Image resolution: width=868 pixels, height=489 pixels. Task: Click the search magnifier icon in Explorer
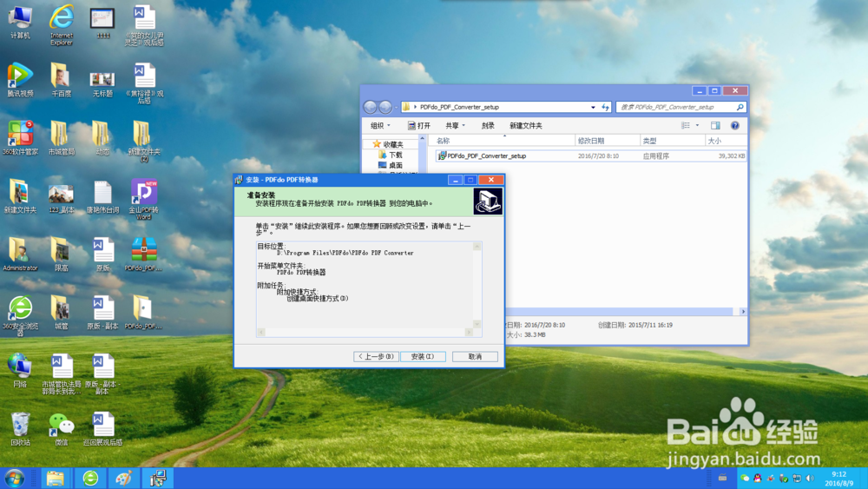pos(740,107)
